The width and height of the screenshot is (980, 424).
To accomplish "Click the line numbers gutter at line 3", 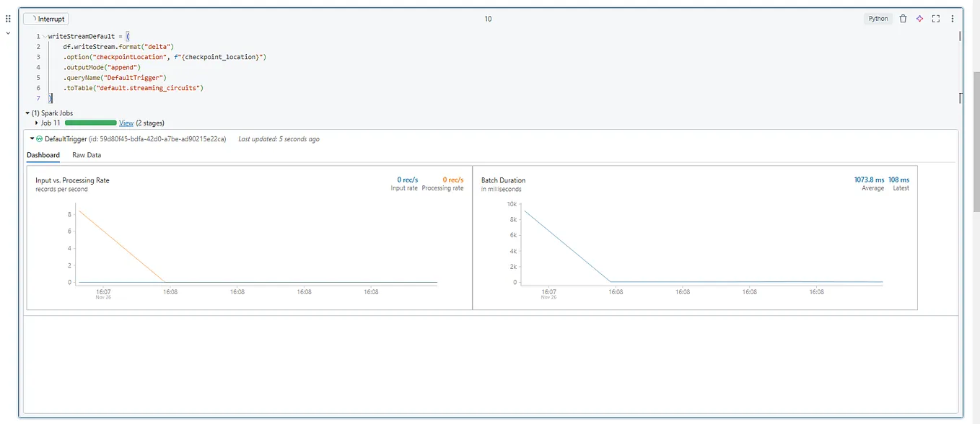I will [38, 56].
